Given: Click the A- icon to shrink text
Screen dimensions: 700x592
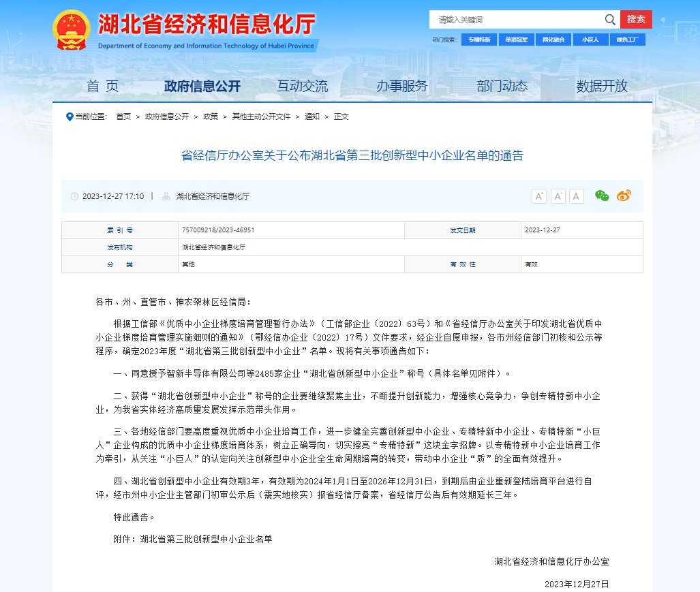Looking at the screenshot, I should click(558, 196).
